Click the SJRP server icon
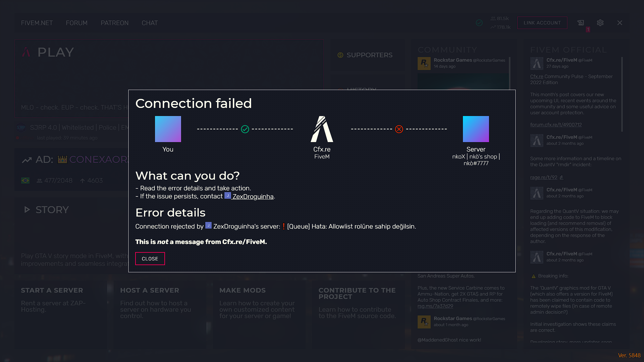The image size is (644, 362). (21, 128)
